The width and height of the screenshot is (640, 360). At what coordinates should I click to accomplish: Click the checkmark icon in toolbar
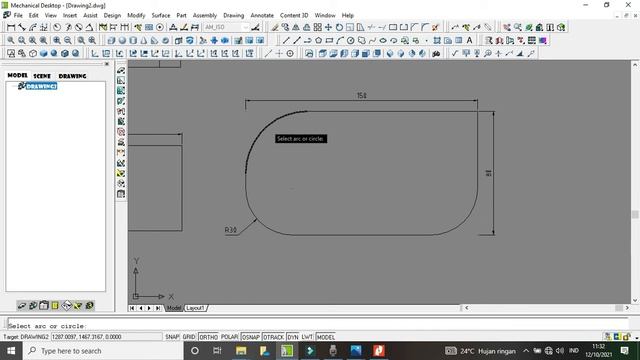pyautogui.click(x=455, y=53)
